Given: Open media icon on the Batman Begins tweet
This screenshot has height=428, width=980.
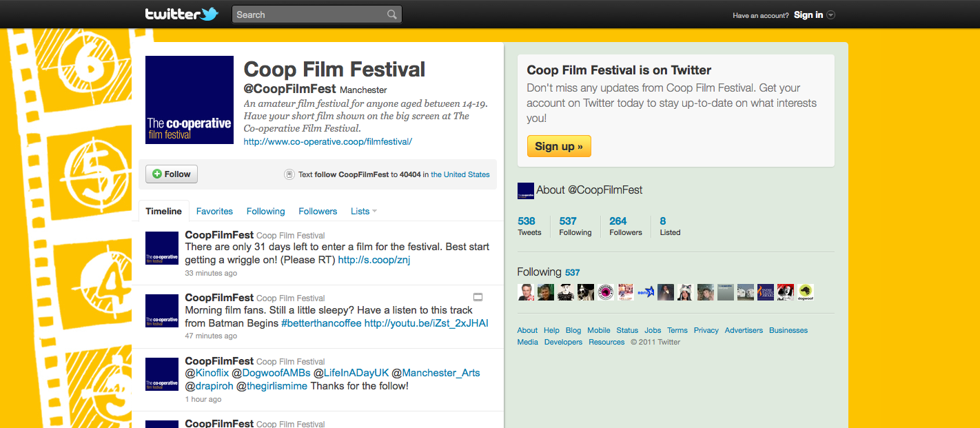Looking at the screenshot, I should click(478, 297).
